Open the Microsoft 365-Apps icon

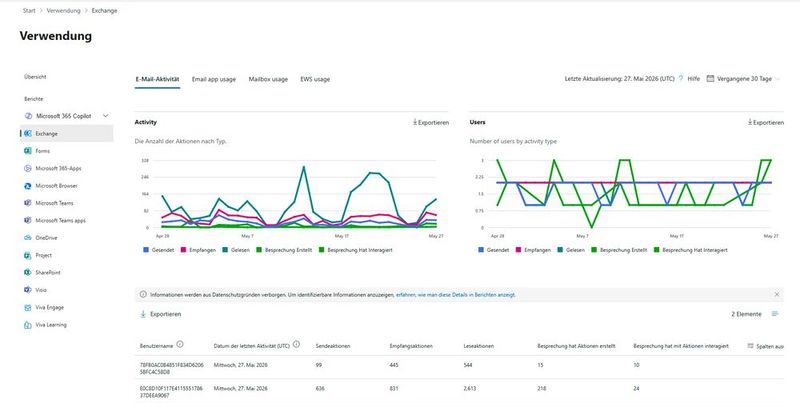(28, 168)
